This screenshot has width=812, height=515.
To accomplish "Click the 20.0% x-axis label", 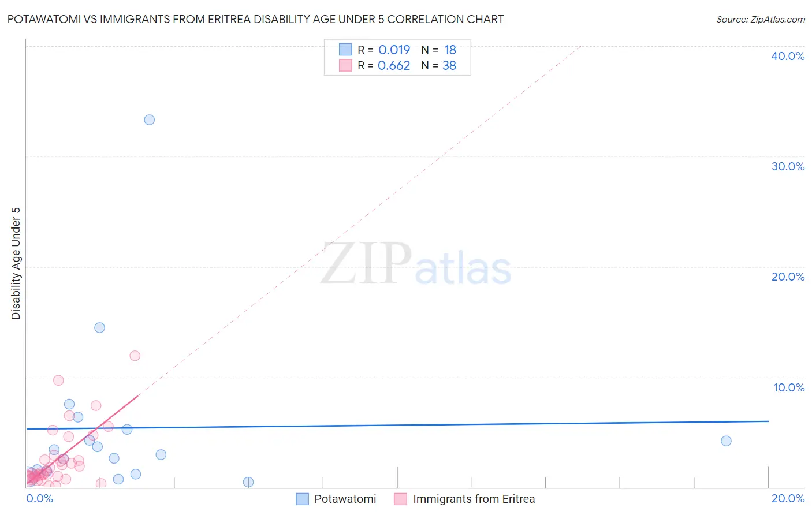I will (x=788, y=498).
